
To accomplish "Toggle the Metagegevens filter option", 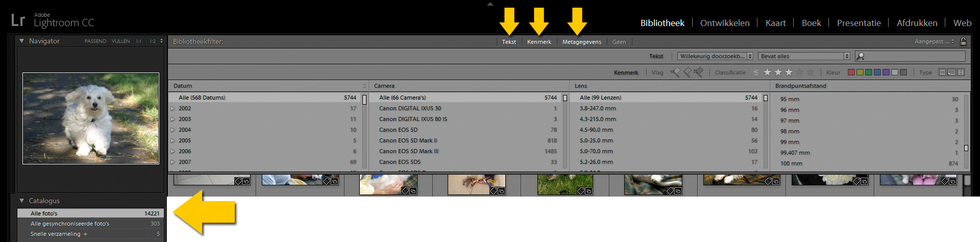I will [581, 42].
